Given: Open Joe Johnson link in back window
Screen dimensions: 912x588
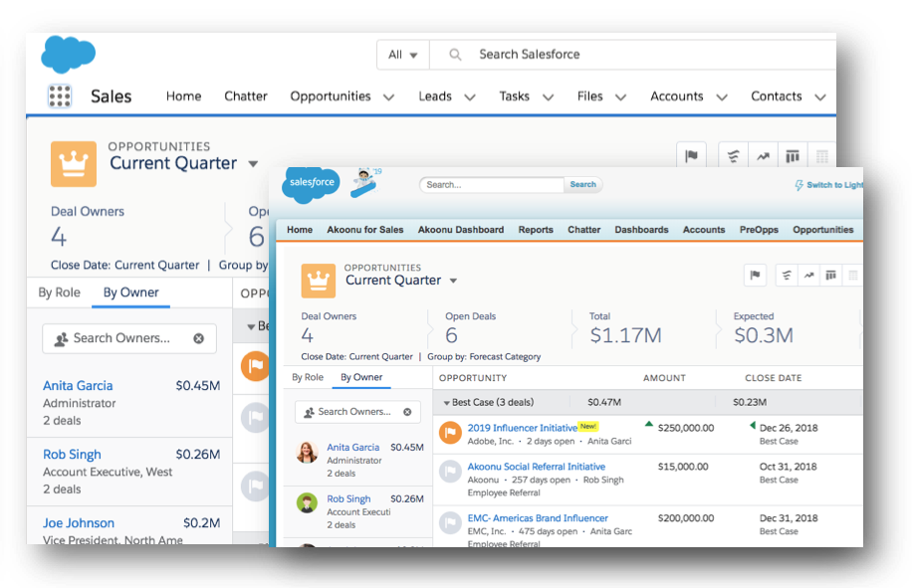Looking at the screenshot, I should 79,523.
